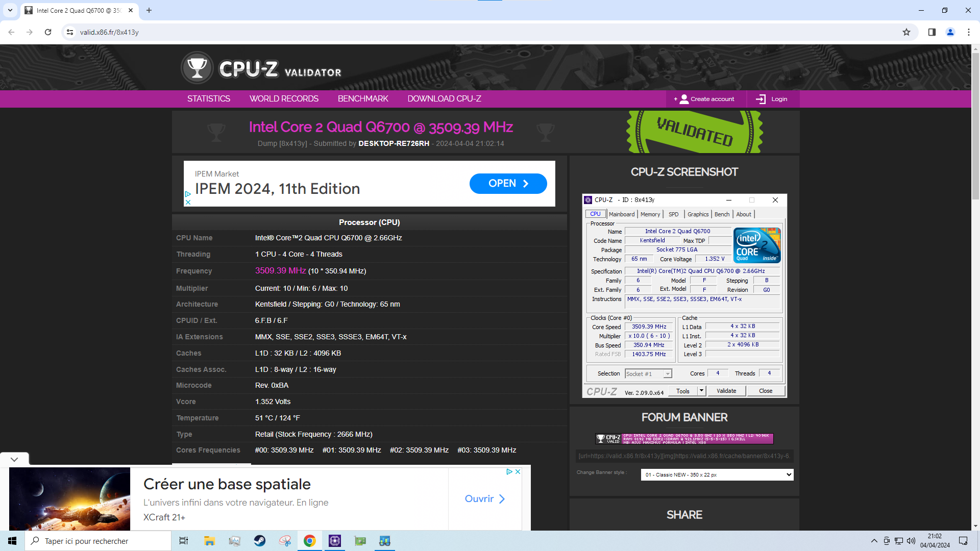Launch Steam from the taskbar
This screenshot has height=551, width=980.
(259, 541)
